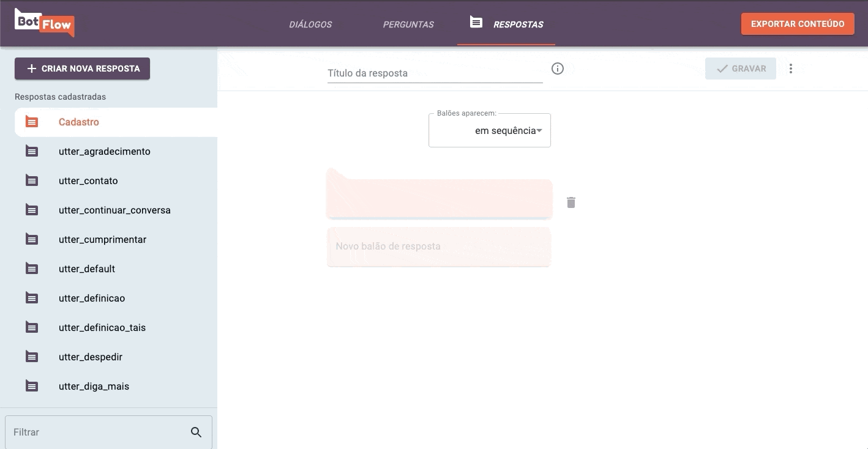
Task: Switch to the Perguntas tab
Action: coord(408,24)
